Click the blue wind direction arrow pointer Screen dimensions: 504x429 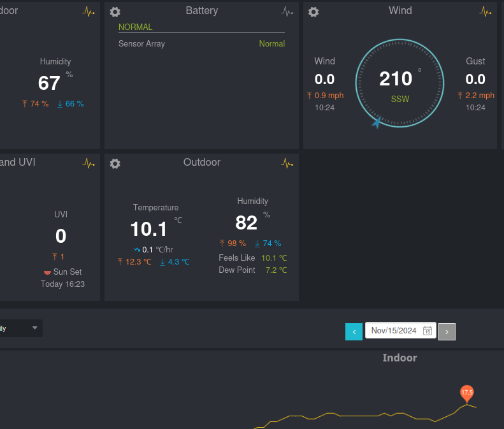pos(377,122)
